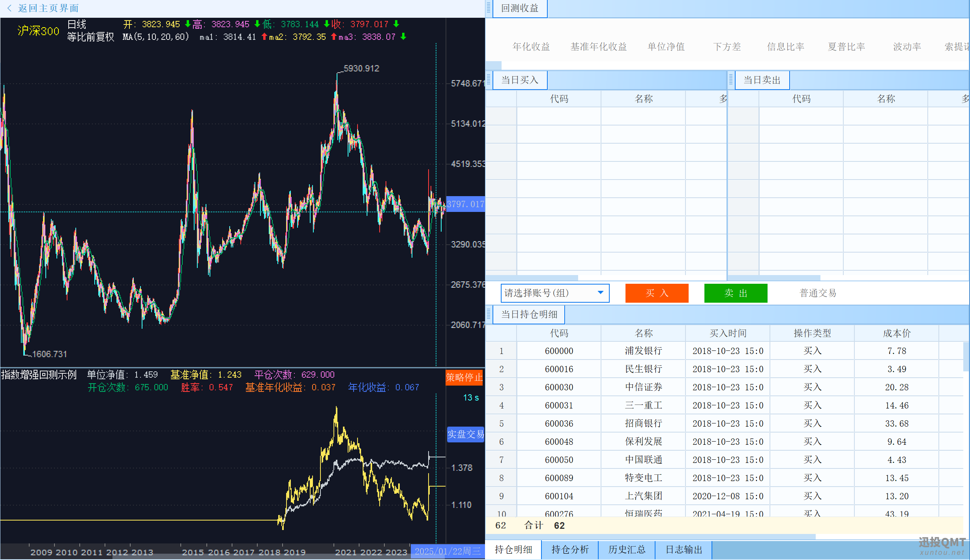Open the 当日持仓明细 tab
Image resolution: width=970 pixels, height=560 pixels.
click(x=529, y=315)
